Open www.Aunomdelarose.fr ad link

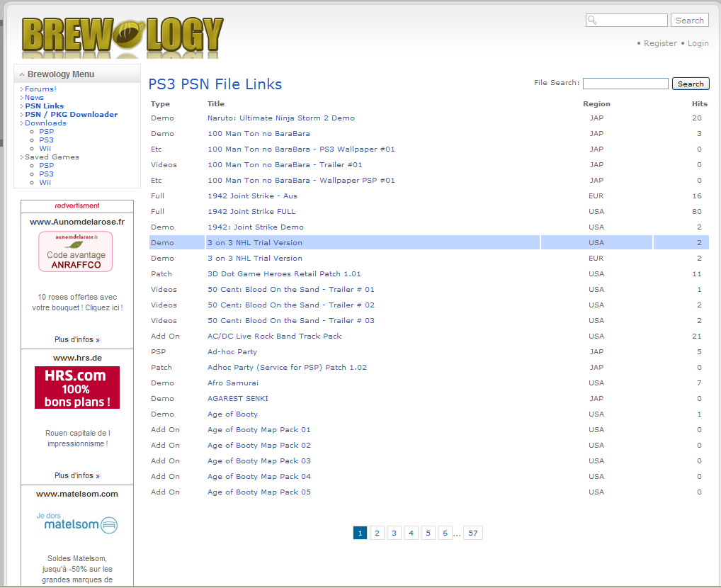pos(77,222)
